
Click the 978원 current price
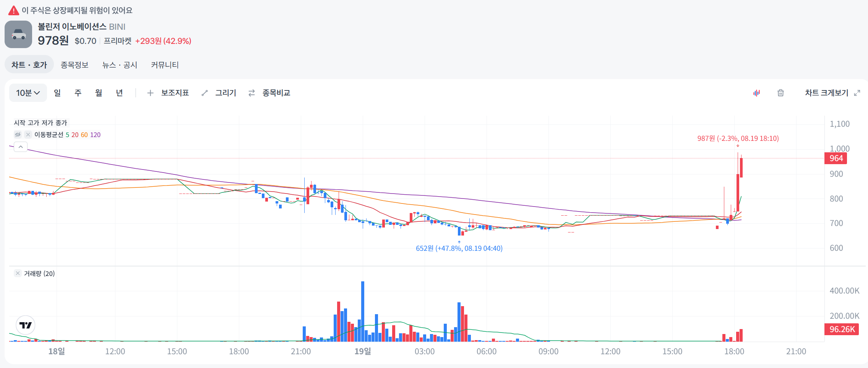click(x=54, y=40)
